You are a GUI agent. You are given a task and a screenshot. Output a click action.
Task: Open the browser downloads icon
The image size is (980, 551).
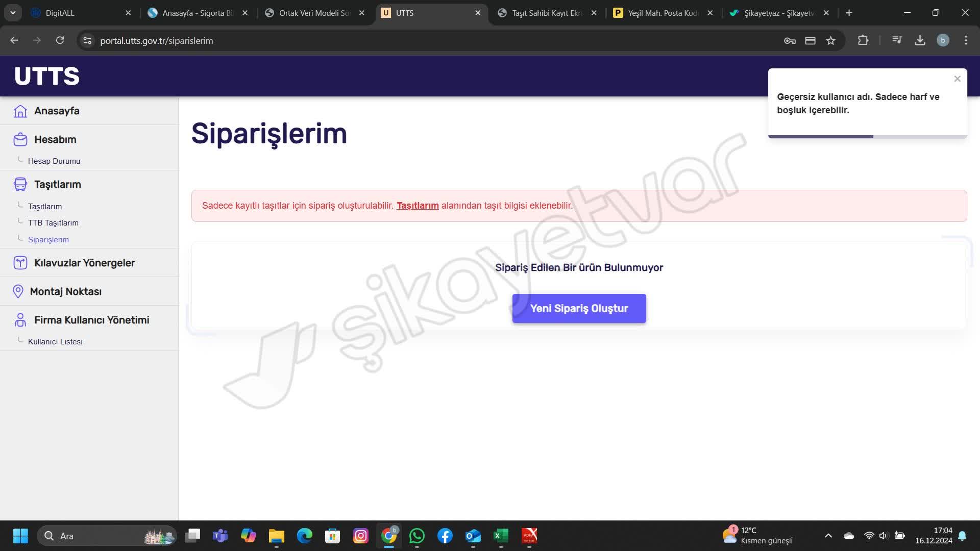pyautogui.click(x=920, y=40)
